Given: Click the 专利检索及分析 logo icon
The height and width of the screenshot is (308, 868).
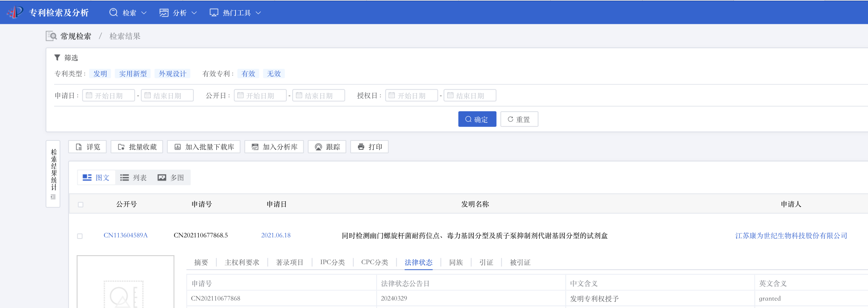Looking at the screenshot, I should (15, 12).
